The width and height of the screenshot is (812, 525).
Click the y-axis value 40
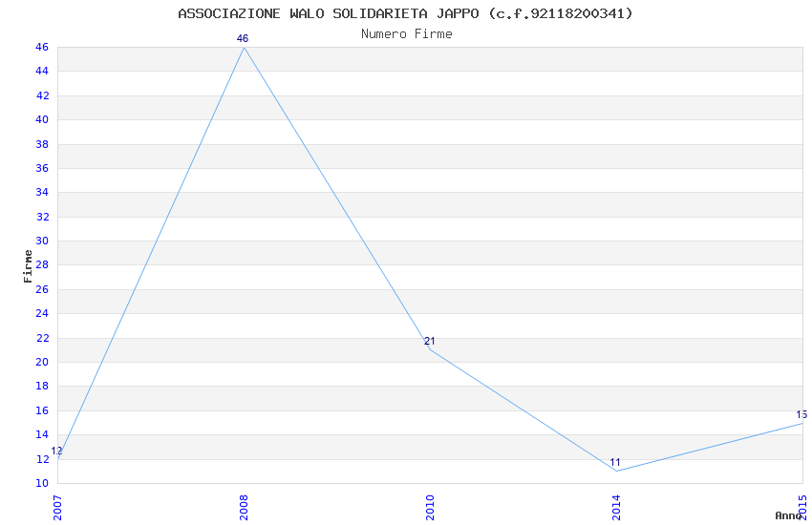pos(42,119)
